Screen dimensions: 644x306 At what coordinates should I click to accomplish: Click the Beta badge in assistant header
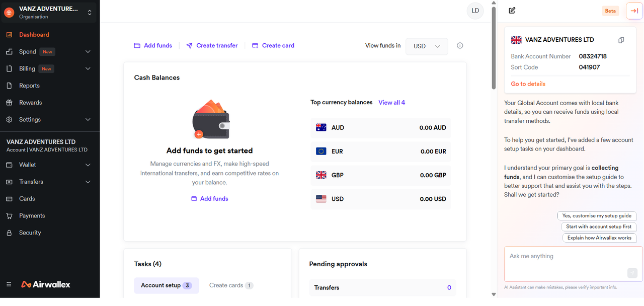[610, 11]
